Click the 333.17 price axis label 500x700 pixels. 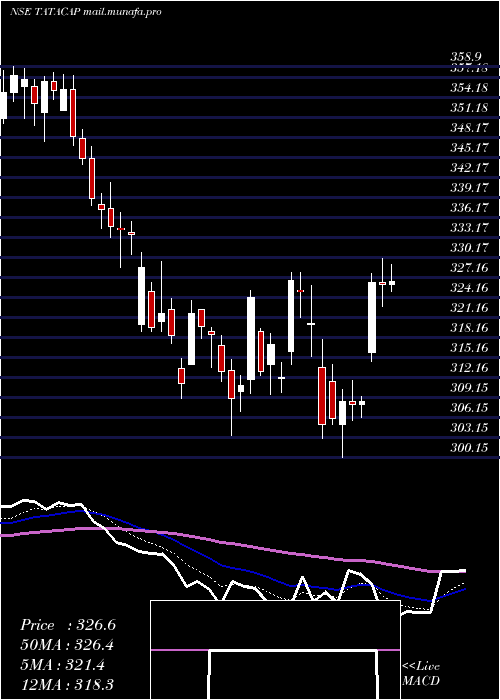click(x=469, y=228)
